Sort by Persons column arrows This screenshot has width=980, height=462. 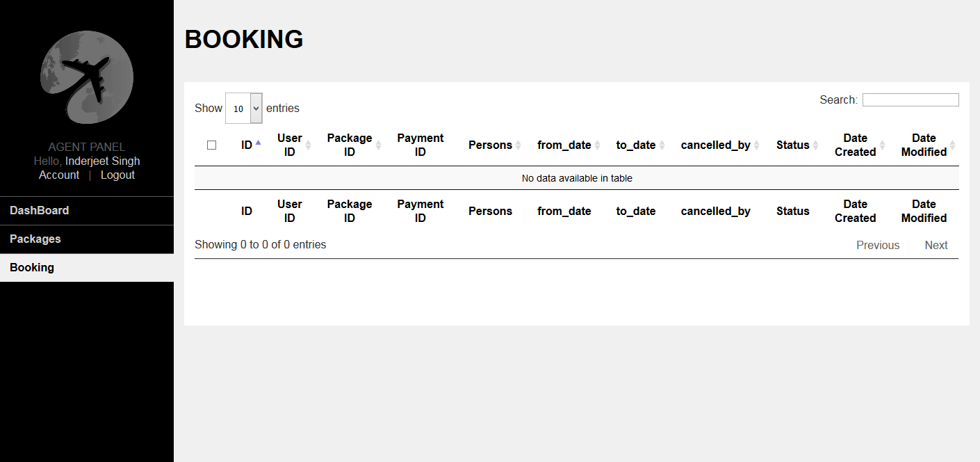(x=518, y=145)
